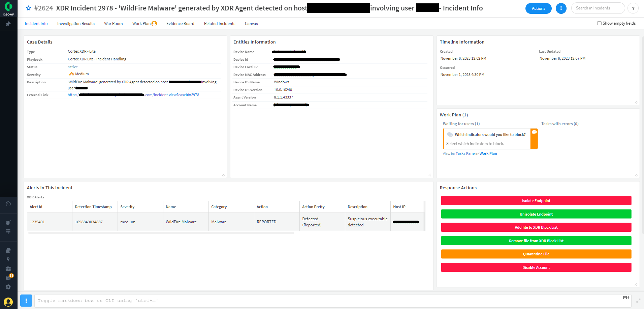Click Unisolate Endpoint button
Screen dimensions: 644x309
pyautogui.click(x=536, y=214)
